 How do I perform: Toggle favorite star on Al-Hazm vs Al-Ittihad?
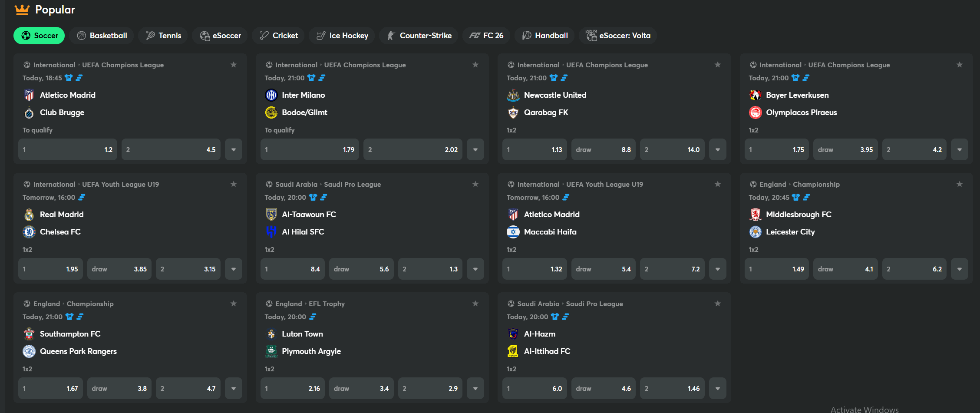718,304
